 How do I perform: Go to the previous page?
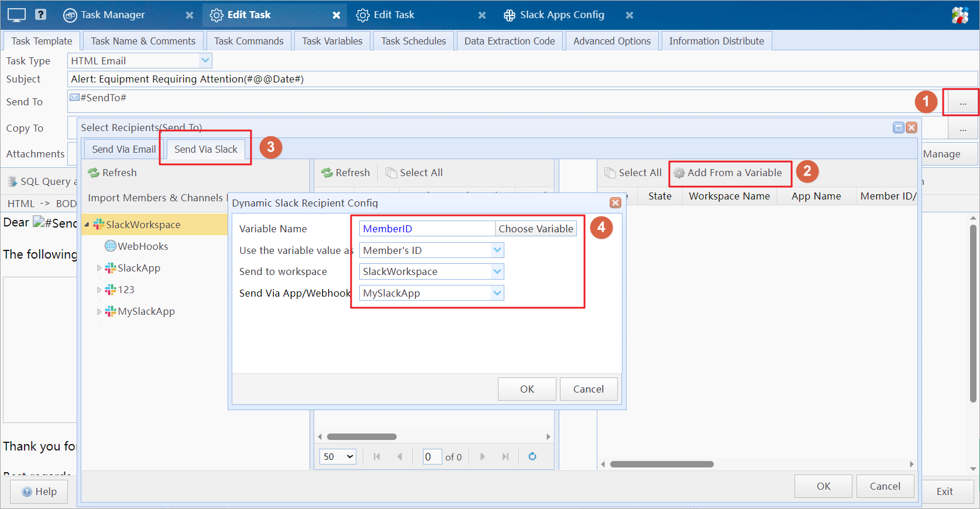400,456
